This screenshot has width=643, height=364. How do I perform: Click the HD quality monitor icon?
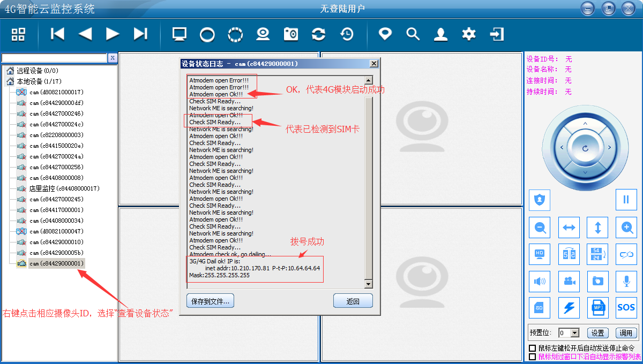tap(540, 254)
